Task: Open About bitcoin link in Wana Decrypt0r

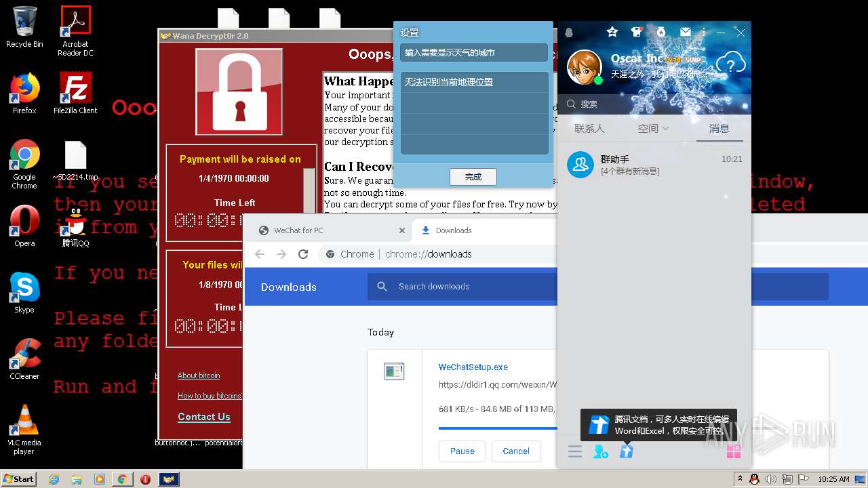Action: [199, 375]
